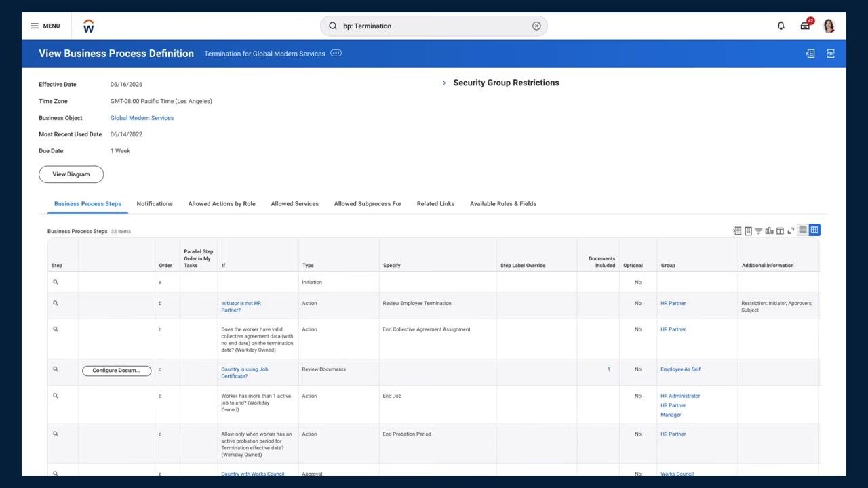This screenshot has height=488, width=868.
Task: Open column preferences icon for table
Action: pyautogui.click(x=780, y=231)
